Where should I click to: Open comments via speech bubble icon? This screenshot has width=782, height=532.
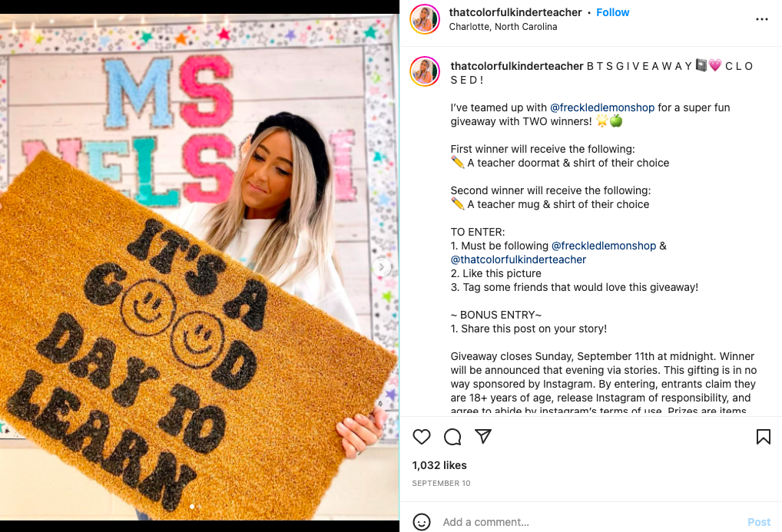(x=452, y=437)
